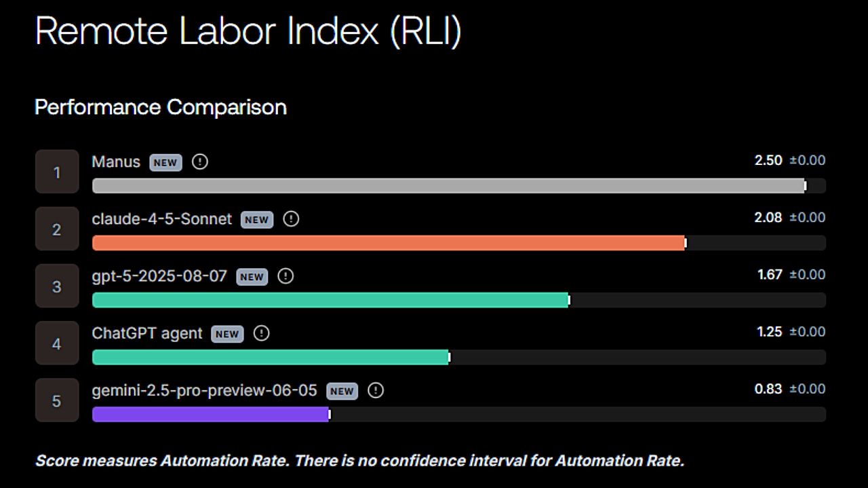Open the ChatGPT agent info icon
Screen dimensions: 868x488
pyautogui.click(x=261, y=333)
